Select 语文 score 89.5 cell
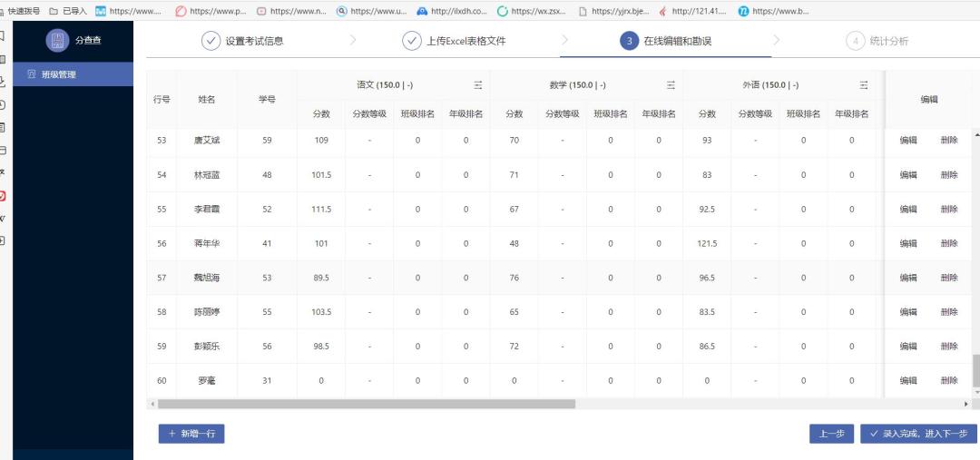Screen dimensions: 980x460 click(321, 279)
